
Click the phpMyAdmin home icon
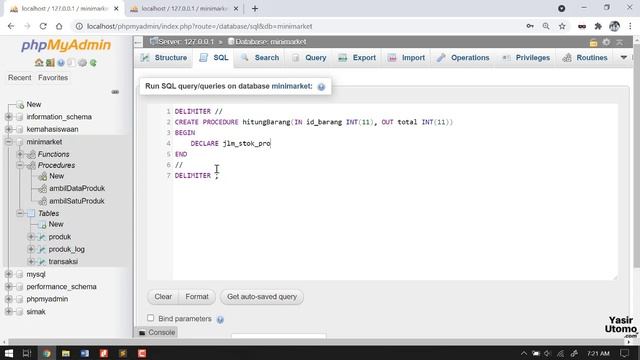[x=39, y=63]
